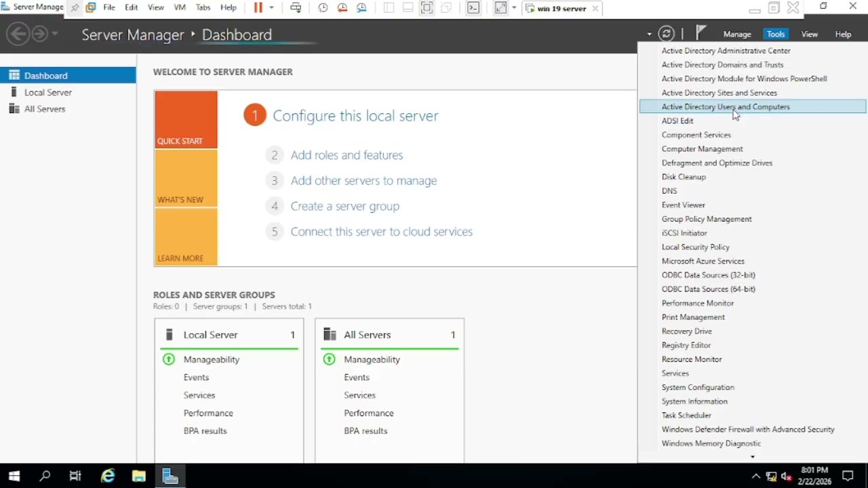Show hidden system tray icons chevron
The width and height of the screenshot is (868, 488).
(756, 476)
